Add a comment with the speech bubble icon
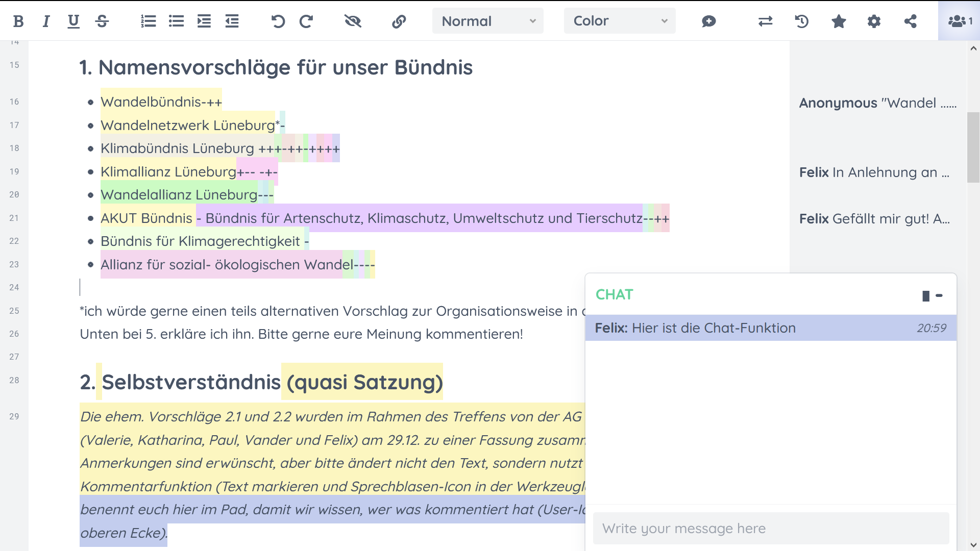980x551 pixels. pyautogui.click(x=708, y=21)
